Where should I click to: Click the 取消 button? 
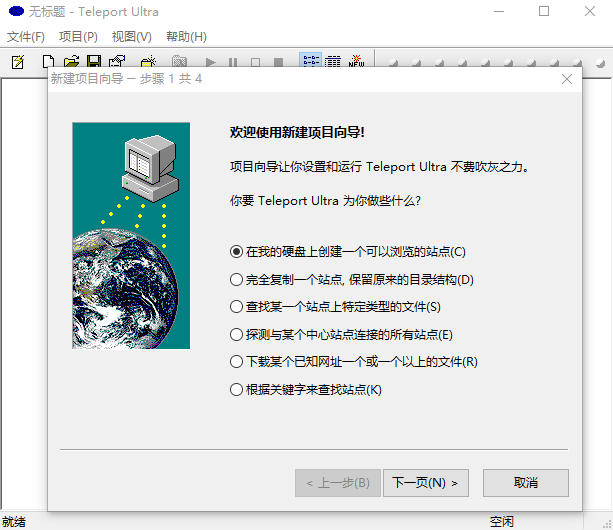pyautogui.click(x=526, y=483)
